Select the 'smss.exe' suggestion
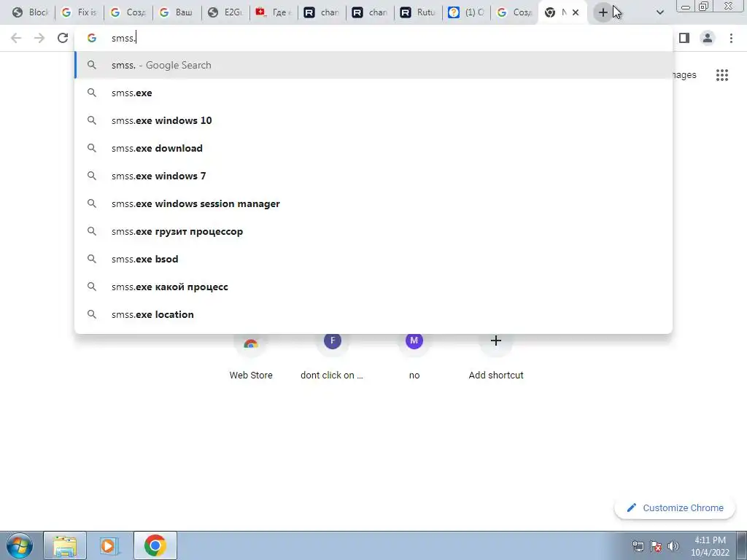747x560 pixels. click(373, 93)
